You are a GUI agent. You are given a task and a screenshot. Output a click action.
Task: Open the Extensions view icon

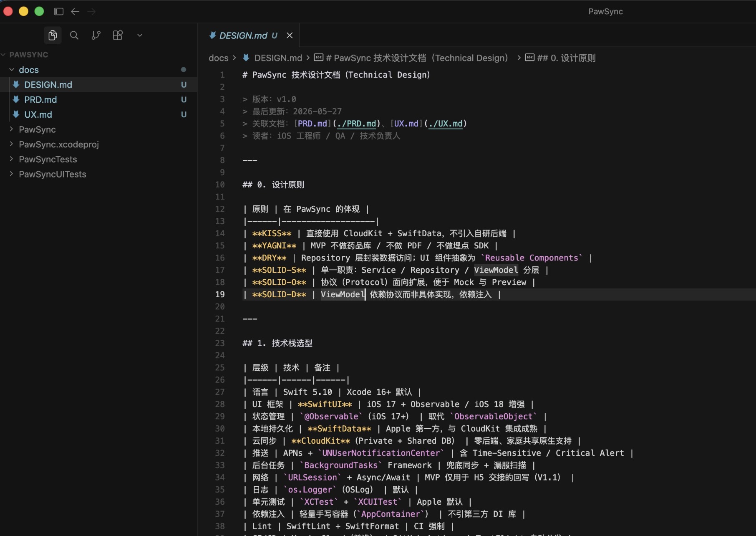118,35
